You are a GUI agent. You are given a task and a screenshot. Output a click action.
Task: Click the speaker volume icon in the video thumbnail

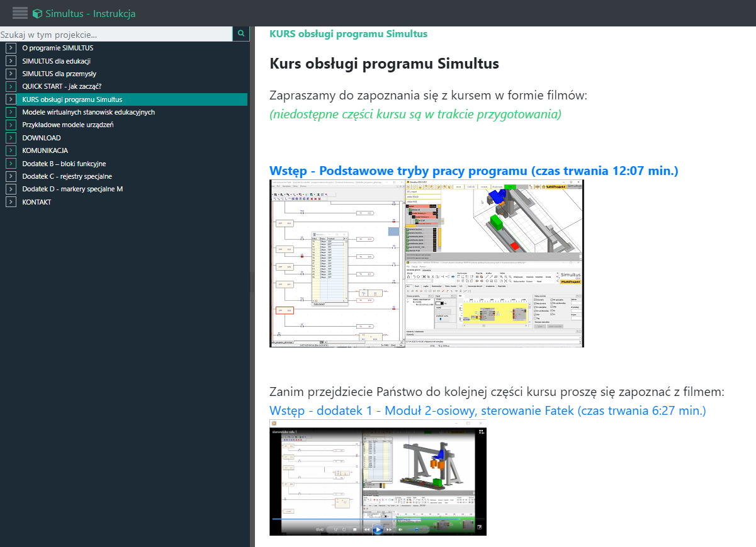click(x=400, y=529)
